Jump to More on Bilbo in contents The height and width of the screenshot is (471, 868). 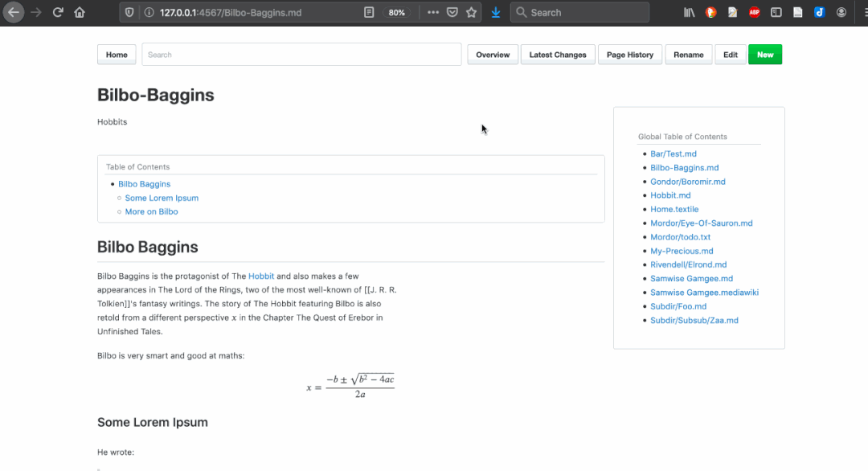click(151, 211)
